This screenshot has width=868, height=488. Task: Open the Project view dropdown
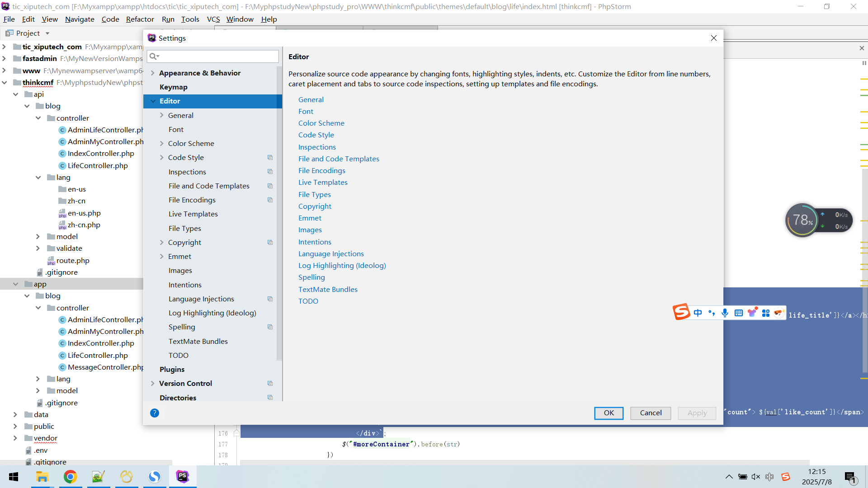[x=47, y=33]
